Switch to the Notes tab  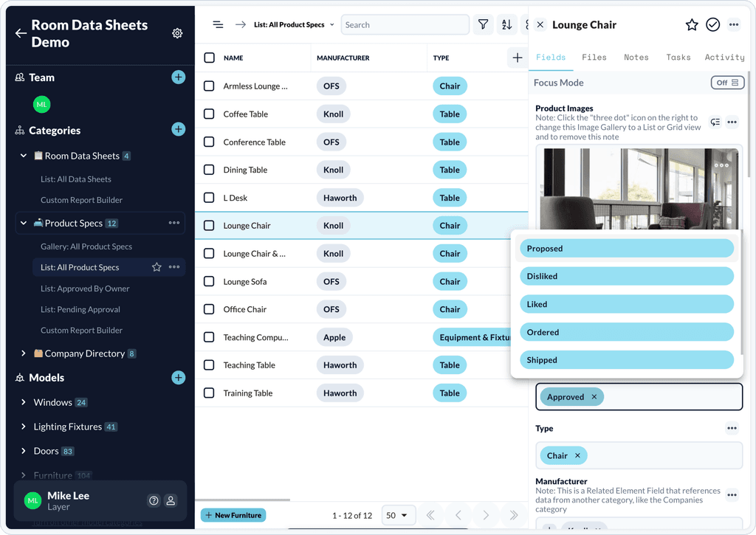(636, 57)
